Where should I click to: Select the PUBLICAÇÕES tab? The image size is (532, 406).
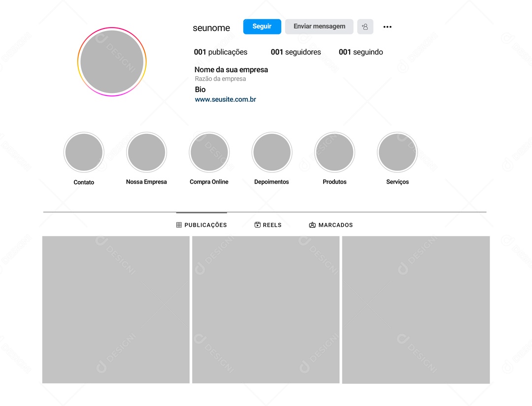(201, 225)
